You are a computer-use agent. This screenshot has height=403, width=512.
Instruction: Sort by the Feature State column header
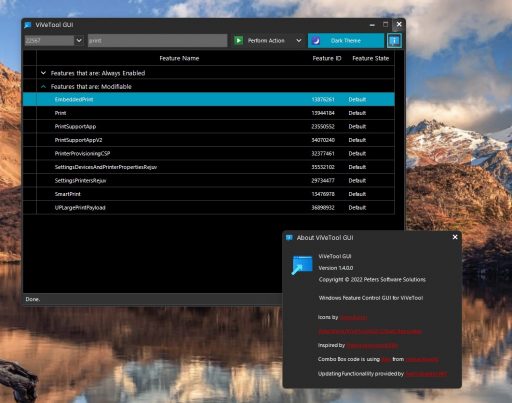click(370, 58)
